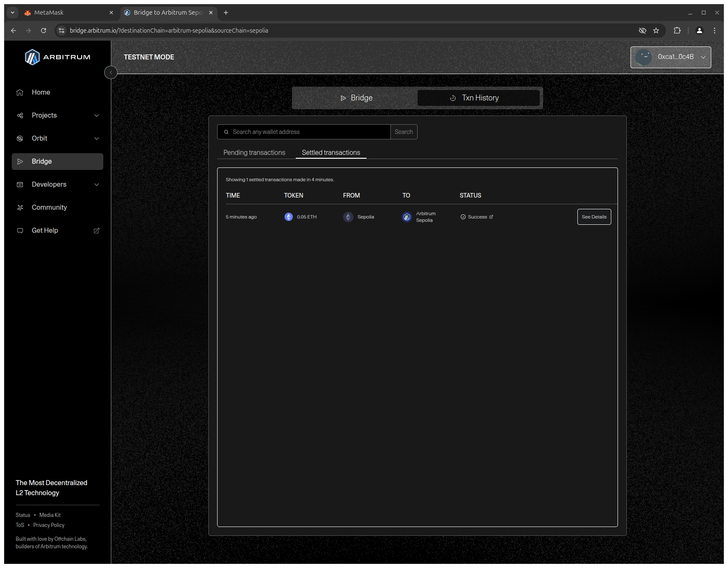Show Pending transactions tab

click(x=254, y=153)
